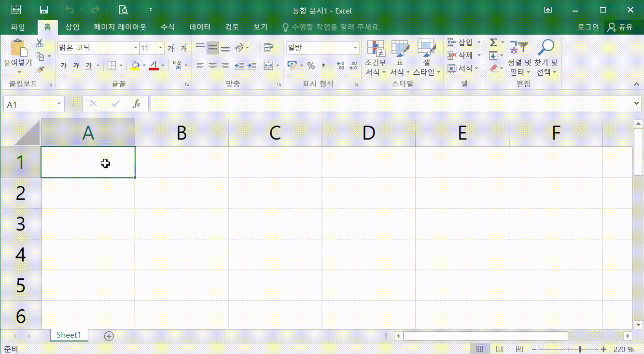The width and height of the screenshot is (644, 354).
Task: Switch to the 수식 (Formulas) tab
Action: pyautogui.click(x=168, y=27)
